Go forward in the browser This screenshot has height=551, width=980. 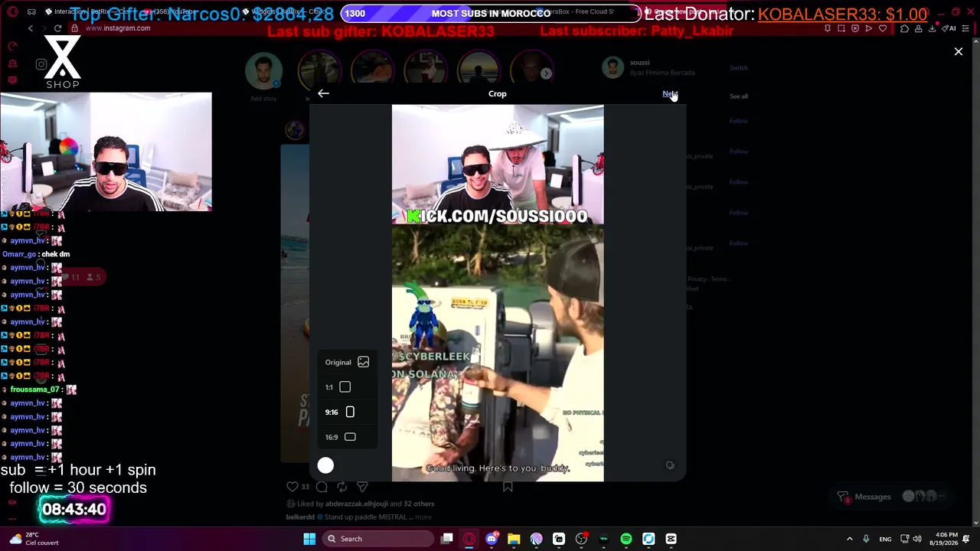pos(44,28)
